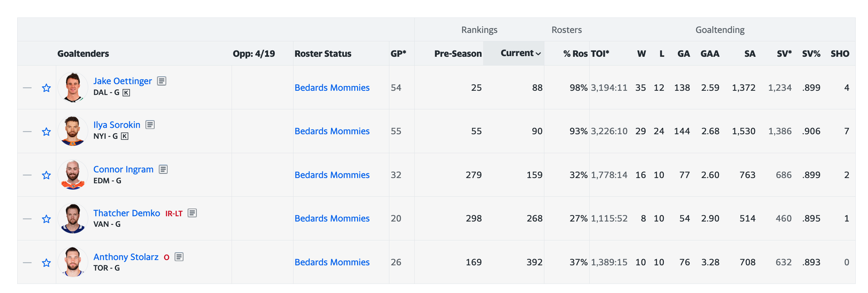Open Thatcher Demko's player page link
Viewport: 868px width, 293px height.
coord(127,213)
